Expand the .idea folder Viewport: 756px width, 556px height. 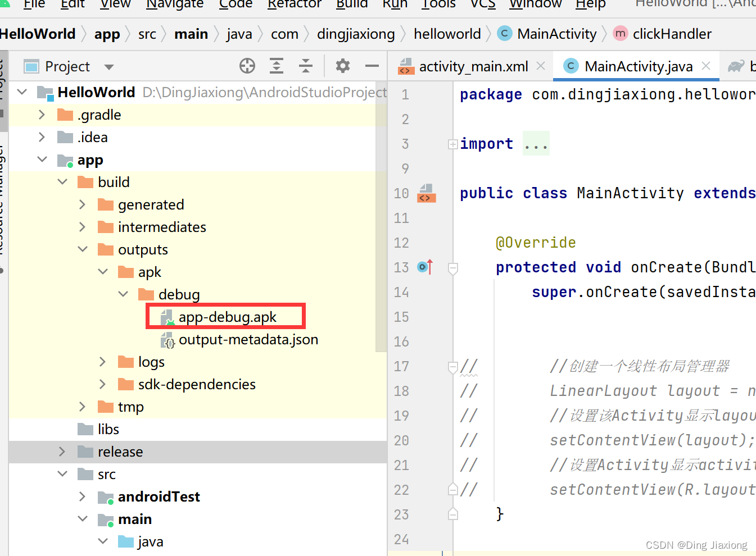42,137
